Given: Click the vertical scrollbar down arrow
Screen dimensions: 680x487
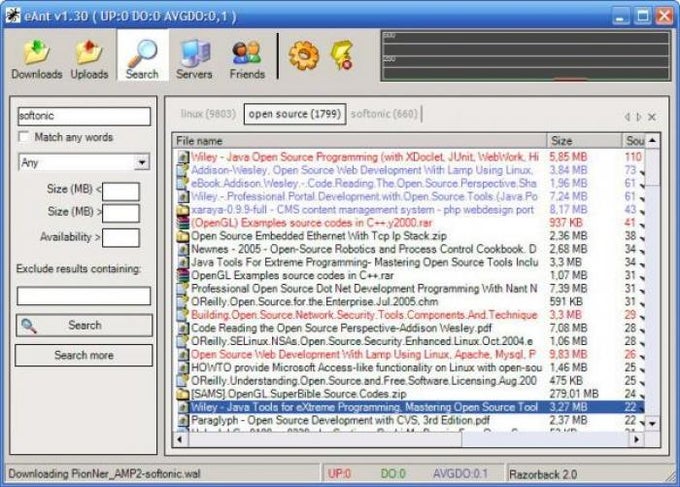Looking at the screenshot, I should click(x=652, y=423).
